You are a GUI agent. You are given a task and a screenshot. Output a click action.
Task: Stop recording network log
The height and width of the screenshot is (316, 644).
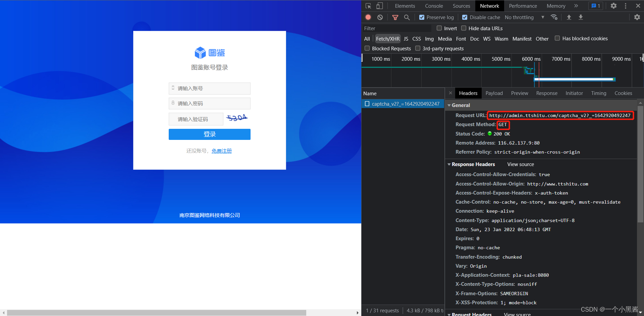[368, 17]
